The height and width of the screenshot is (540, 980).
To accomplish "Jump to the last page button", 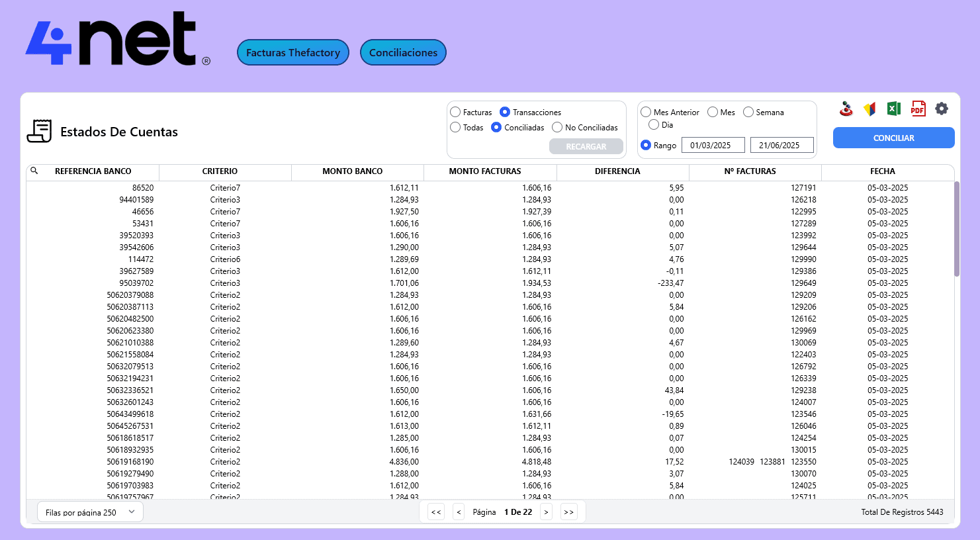I will 568,512.
